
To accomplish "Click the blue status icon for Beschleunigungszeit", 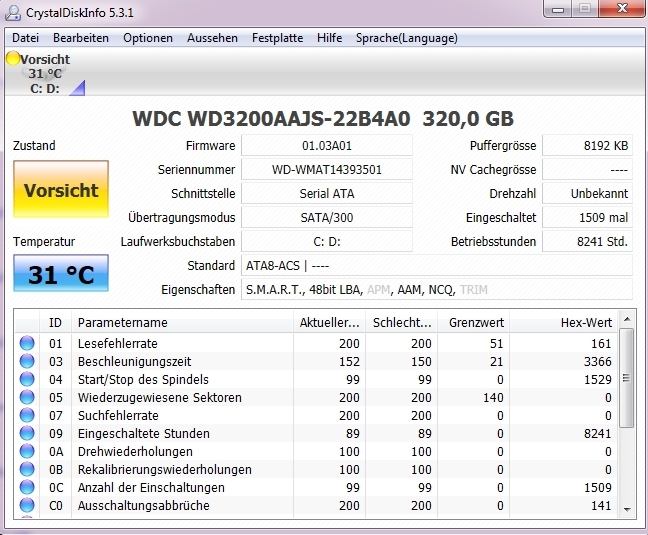I will pos(27,361).
